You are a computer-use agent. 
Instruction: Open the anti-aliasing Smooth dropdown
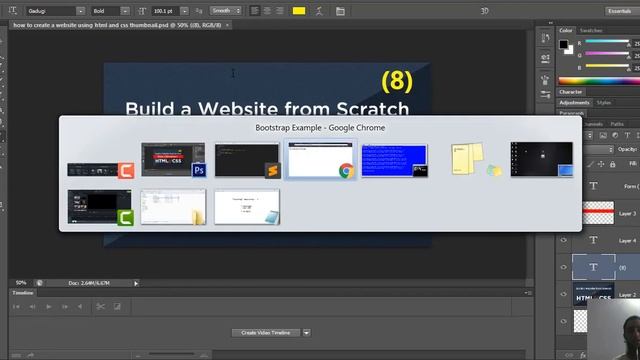pos(226,11)
